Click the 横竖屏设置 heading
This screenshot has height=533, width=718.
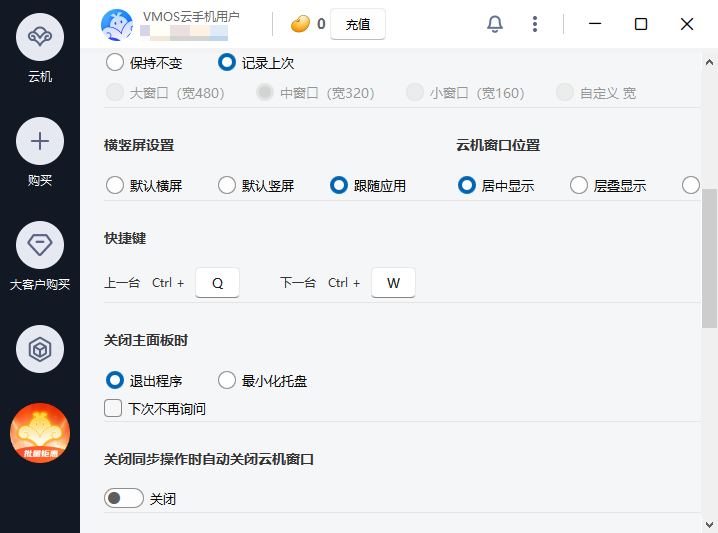(x=139, y=145)
